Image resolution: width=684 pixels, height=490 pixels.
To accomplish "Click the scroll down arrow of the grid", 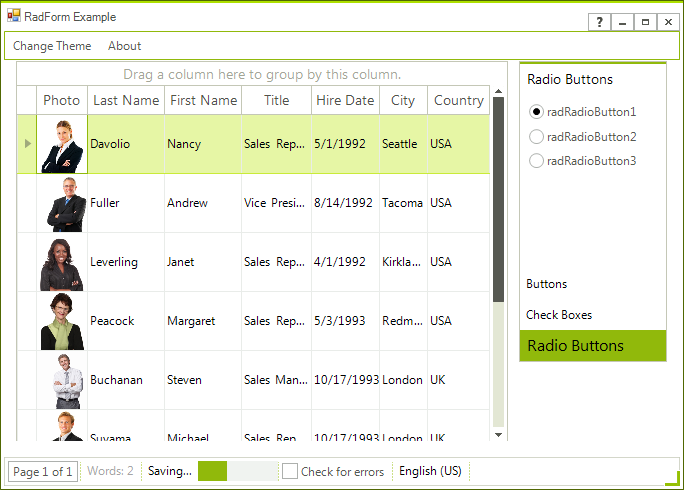I will [x=499, y=435].
